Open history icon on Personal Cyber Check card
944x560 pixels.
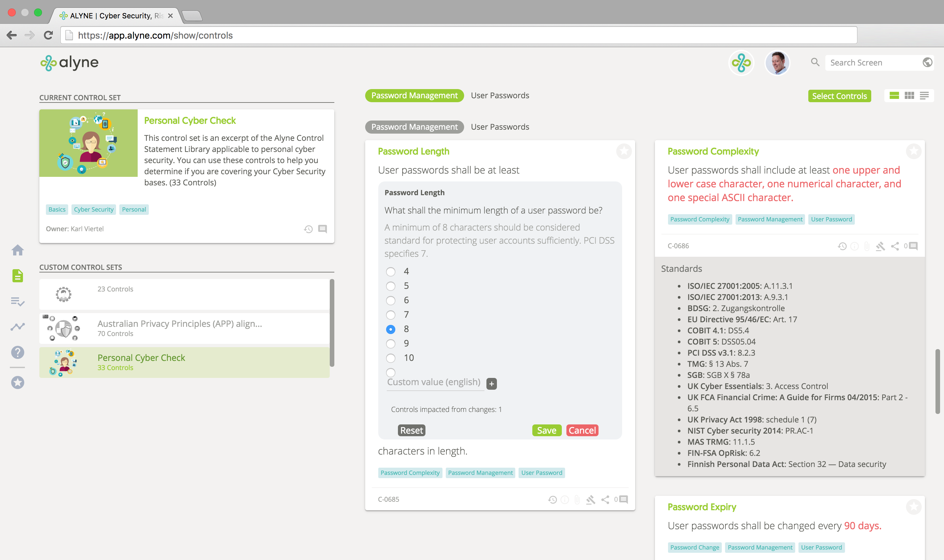coord(308,229)
